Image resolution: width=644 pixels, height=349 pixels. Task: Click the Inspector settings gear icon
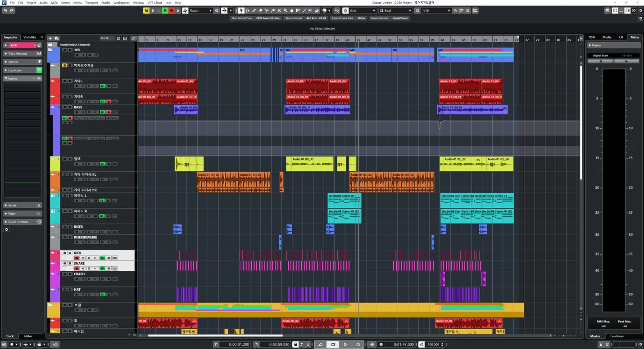click(x=6, y=229)
